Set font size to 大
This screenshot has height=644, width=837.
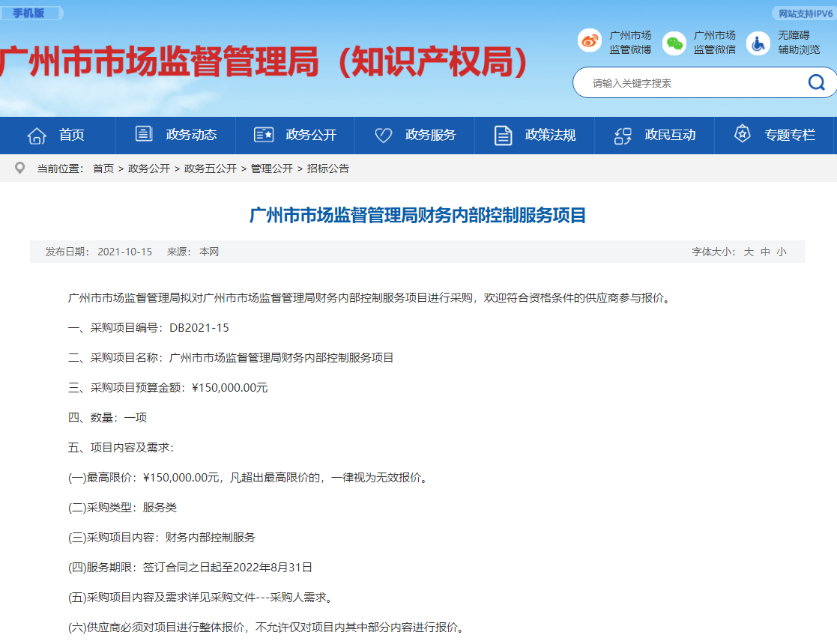pyautogui.click(x=748, y=252)
